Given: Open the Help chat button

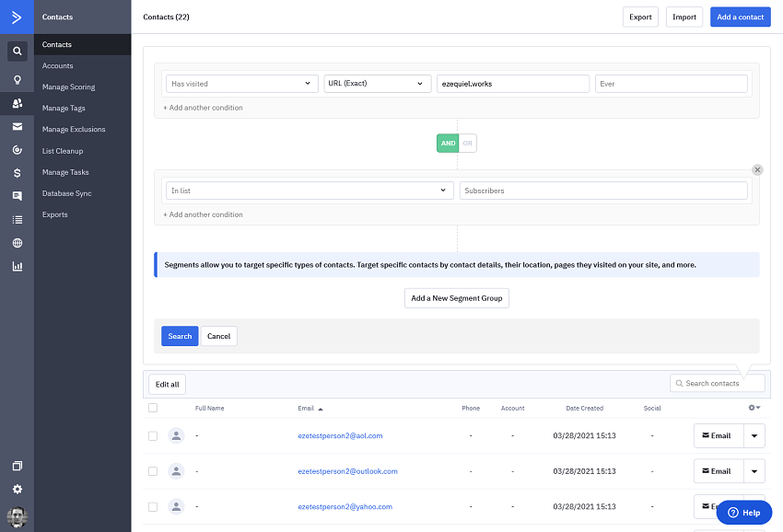Looking at the screenshot, I should (744, 513).
